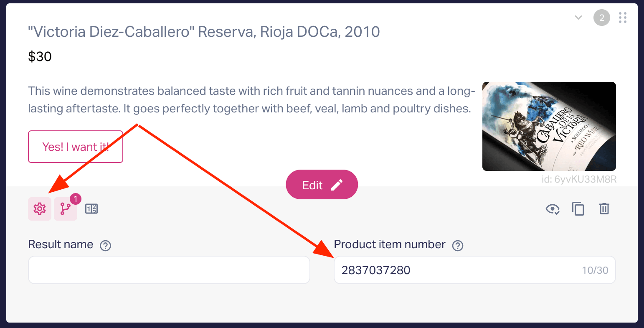Click the number 2 badge
The width and height of the screenshot is (644, 328).
click(602, 18)
